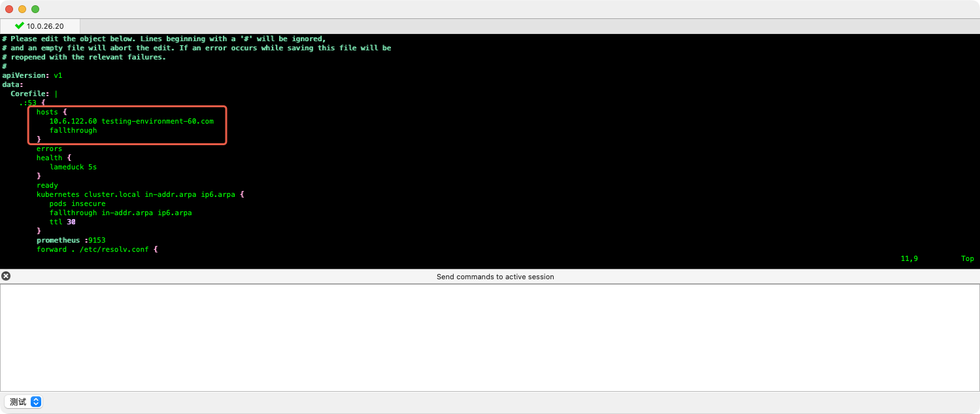Image resolution: width=980 pixels, height=414 pixels.
Task: Click the '11,9' cursor position indicator
Action: pyautogui.click(x=909, y=258)
